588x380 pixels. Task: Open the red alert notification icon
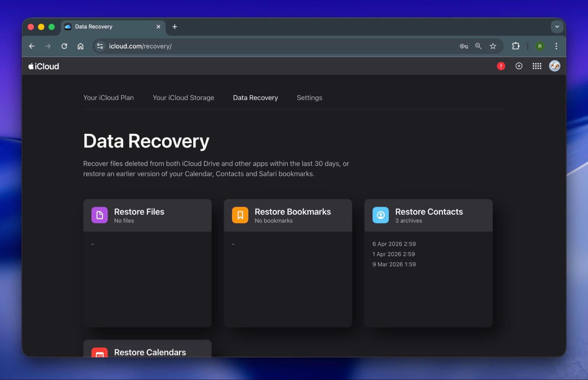501,66
